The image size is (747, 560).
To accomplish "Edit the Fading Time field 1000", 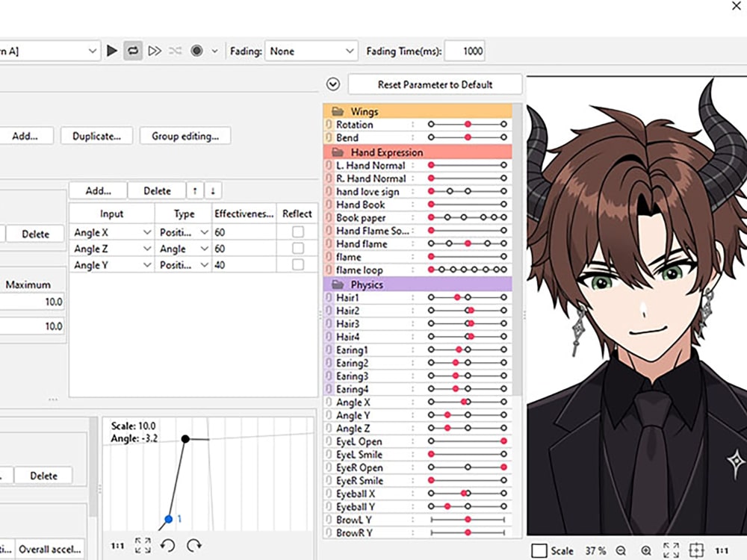I will (465, 51).
